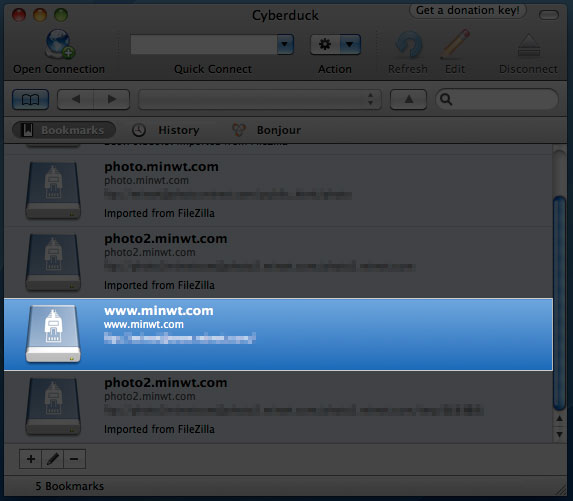Viewport: 573px width, 501px height.
Task: Open the path popup selector
Action: pos(260,99)
